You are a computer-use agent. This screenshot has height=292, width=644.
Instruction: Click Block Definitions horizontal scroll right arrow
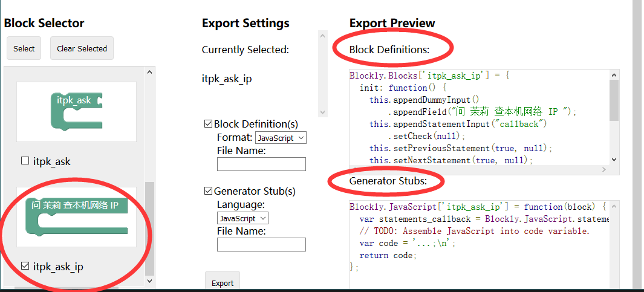[604, 169]
